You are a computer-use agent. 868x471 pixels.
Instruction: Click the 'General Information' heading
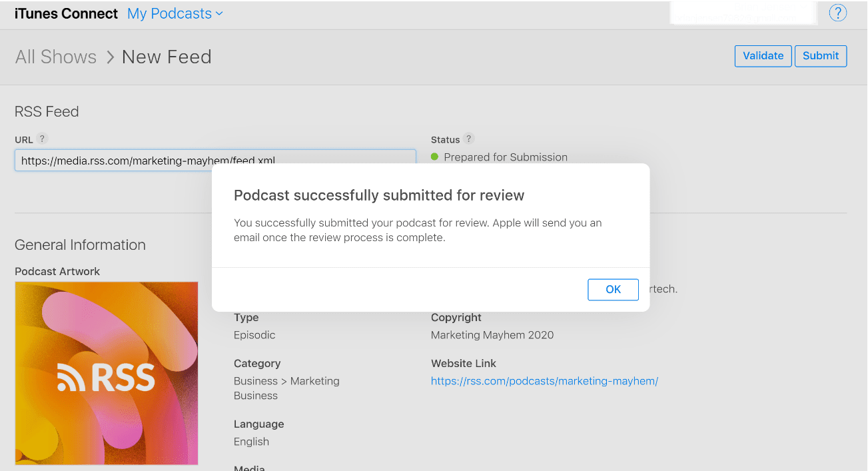pos(80,245)
